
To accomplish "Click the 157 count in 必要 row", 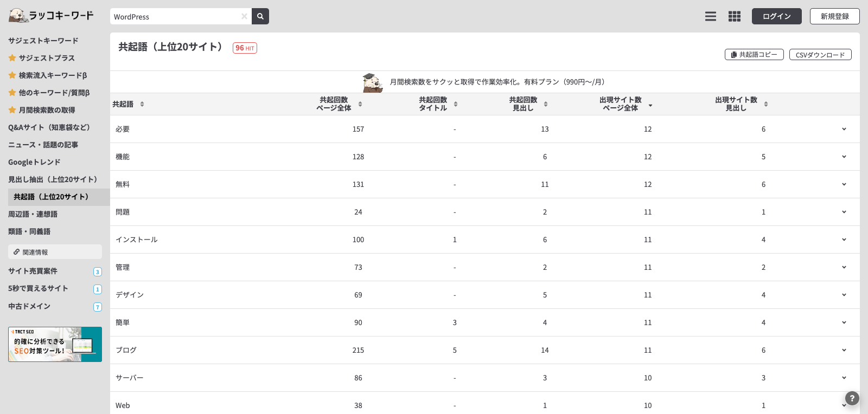I will coord(358,129).
